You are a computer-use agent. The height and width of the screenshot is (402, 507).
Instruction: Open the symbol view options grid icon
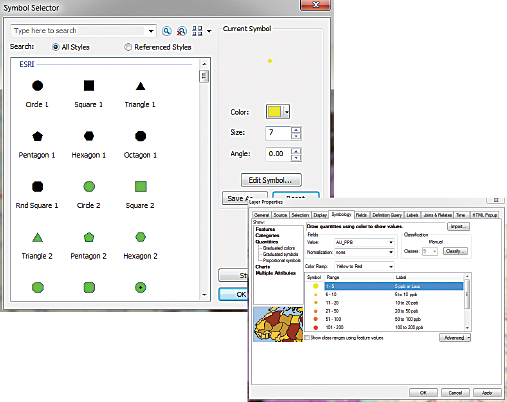click(197, 31)
